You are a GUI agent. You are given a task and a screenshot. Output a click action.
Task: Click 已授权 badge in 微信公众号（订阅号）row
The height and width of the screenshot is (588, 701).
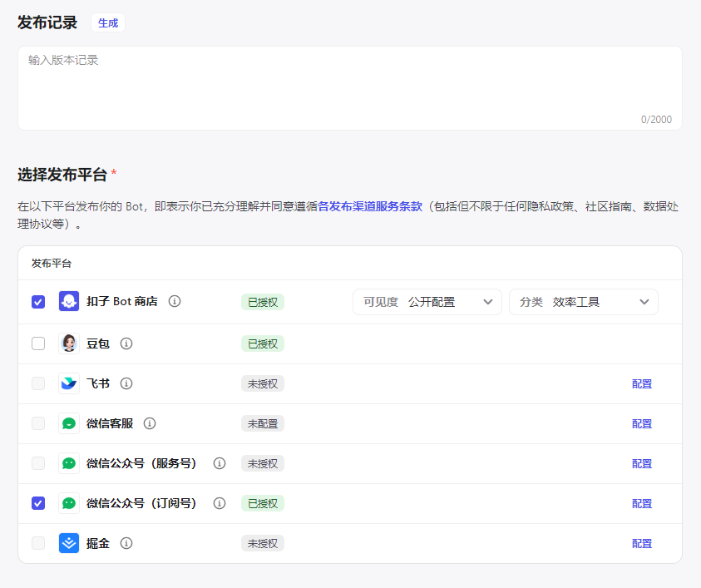263,503
